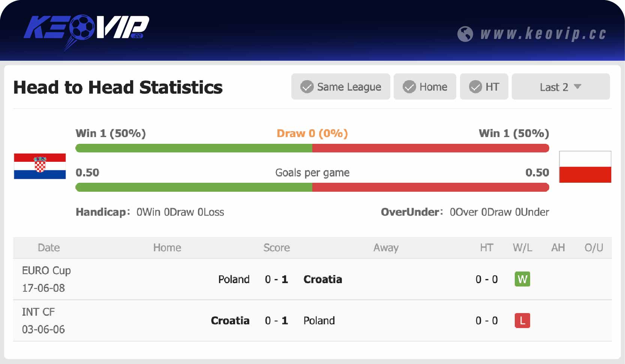Screen dimensions: 625x364
Task: Click the red L result badge
Action: point(522,321)
